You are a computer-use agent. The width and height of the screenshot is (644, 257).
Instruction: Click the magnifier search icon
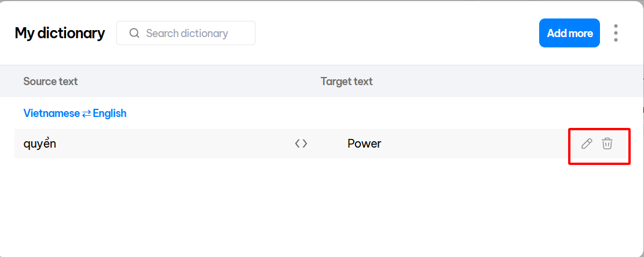coord(134,33)
